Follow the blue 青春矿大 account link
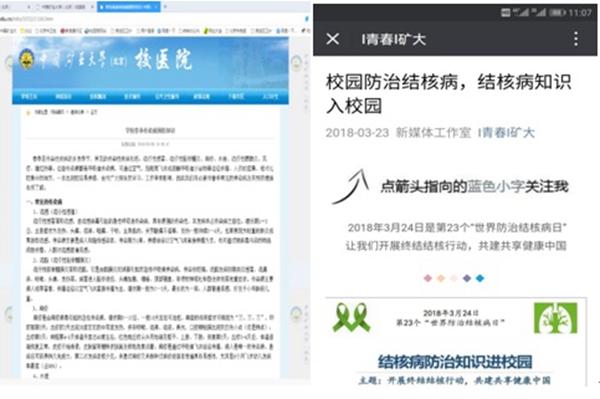600x399 pixels. click(x=506, y=133)
